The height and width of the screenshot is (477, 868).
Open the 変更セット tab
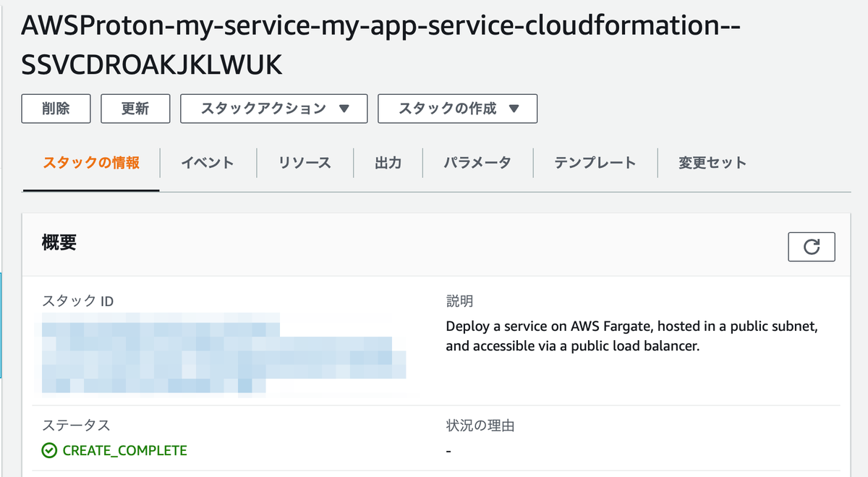point(712,163)
